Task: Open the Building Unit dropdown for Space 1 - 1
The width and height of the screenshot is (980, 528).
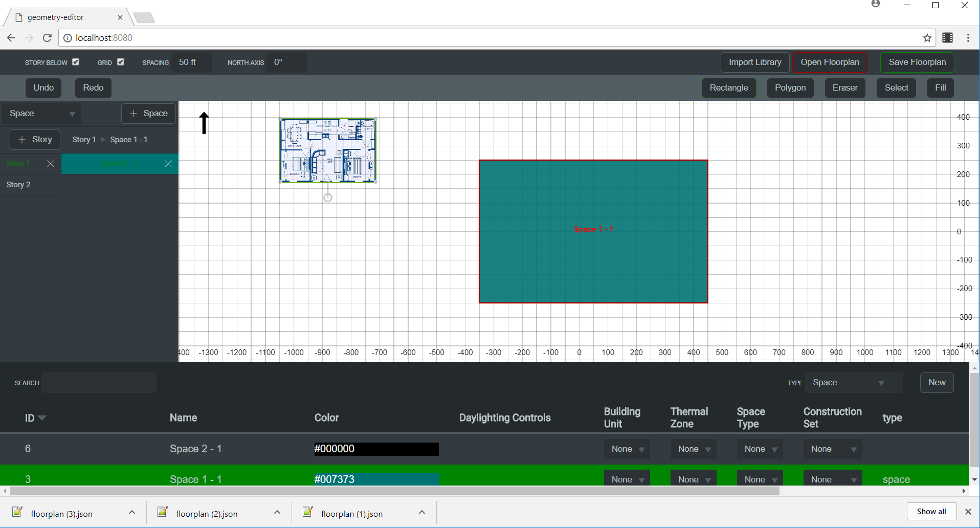Action: (x=626, y=479)
